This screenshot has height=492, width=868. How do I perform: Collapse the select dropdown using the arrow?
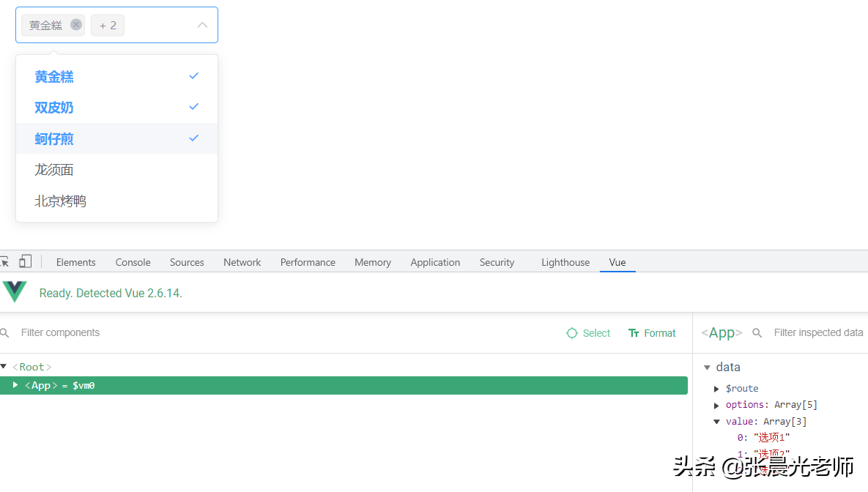coord(202,25)
